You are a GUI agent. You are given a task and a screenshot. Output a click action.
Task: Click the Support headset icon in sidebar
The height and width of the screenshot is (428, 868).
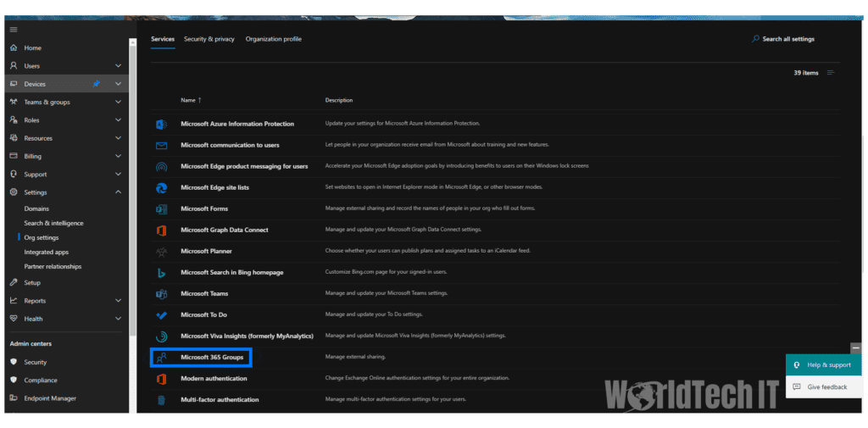14,174
